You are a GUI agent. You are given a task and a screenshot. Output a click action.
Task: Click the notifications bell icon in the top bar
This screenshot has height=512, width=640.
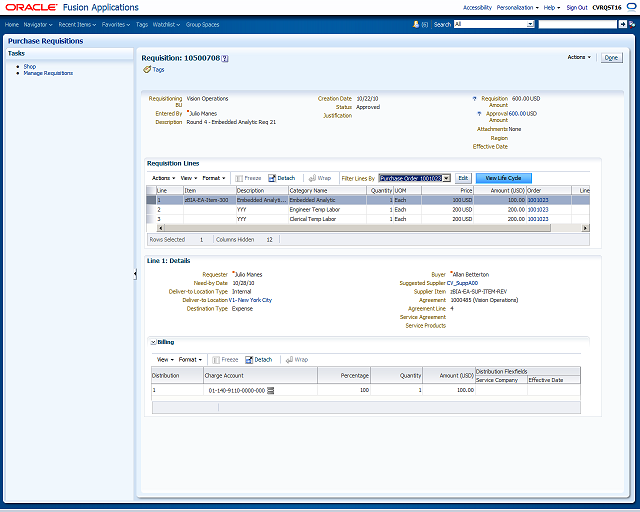(x=416, y=24)
